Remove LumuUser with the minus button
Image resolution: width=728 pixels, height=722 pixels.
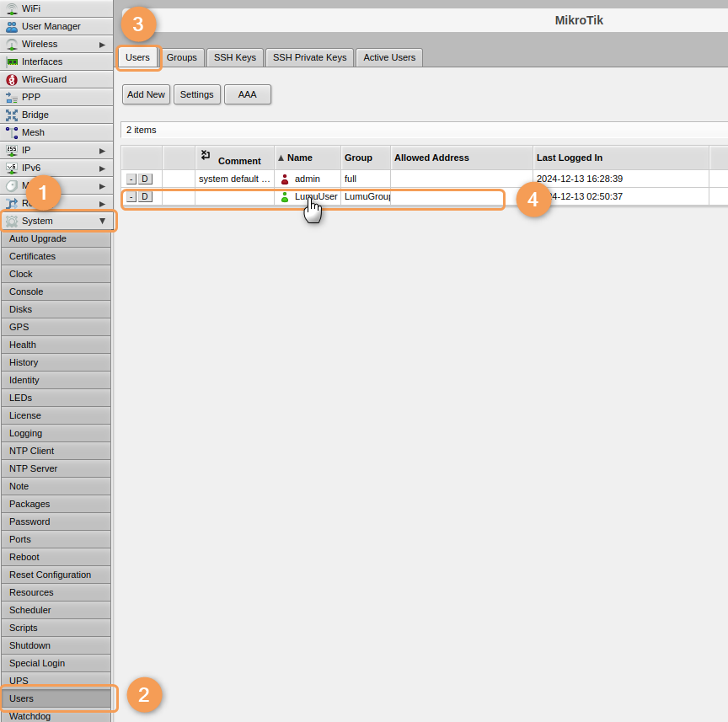131,196
